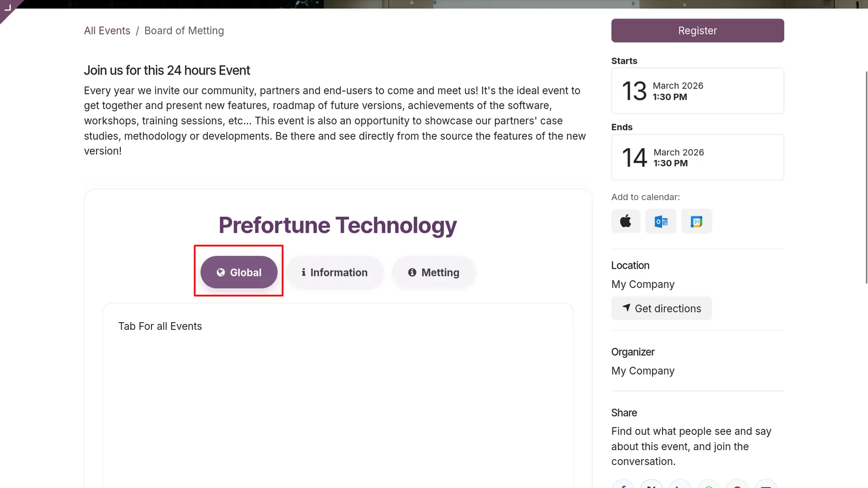Screen dimensions: 868x488
Task: Share event on LinkedIn
Action: 680,484
